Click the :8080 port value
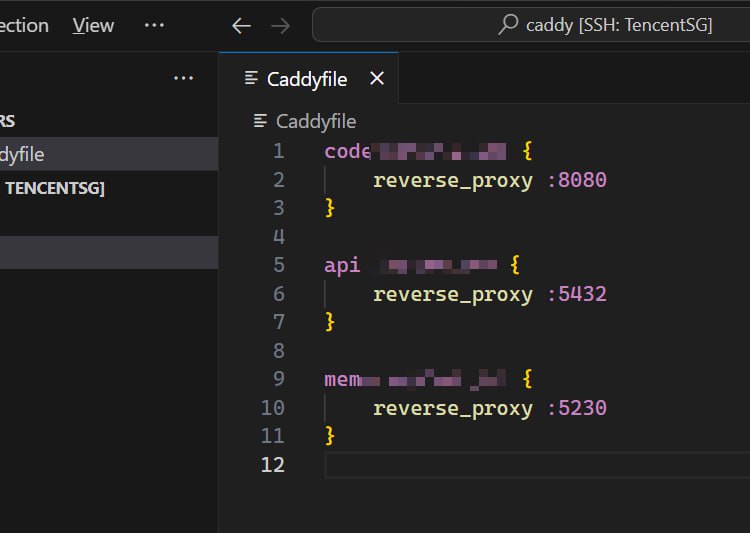The width and height of the screenshot is (750, 533). 577,180
